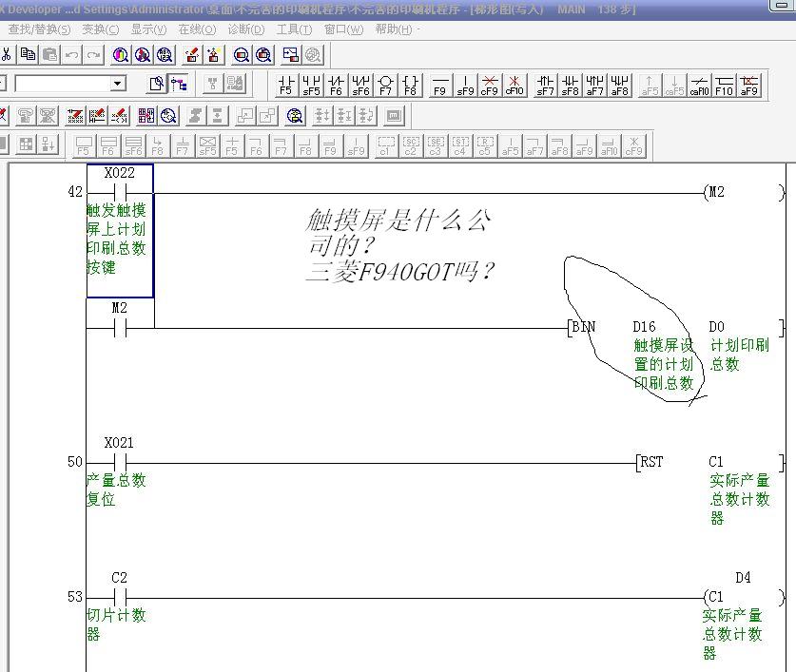Select the X022 contact on rung 42
The height and width of the screenshot is (672, 796).
pyautogui.click(x=120, y=192)
